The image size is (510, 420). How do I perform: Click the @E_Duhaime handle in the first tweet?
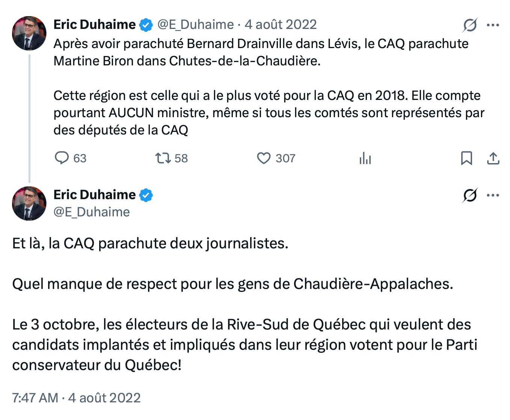[x=195, y=25]
